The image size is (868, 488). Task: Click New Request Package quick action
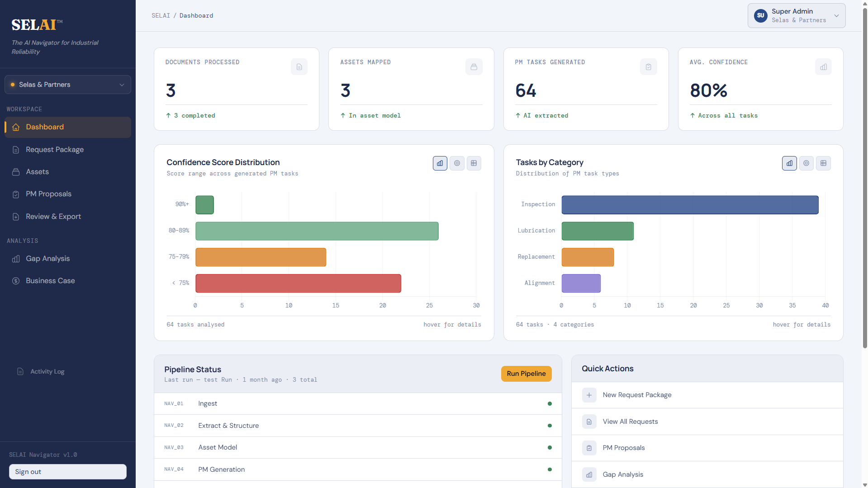pyautogui.click(x=707, y=395)
